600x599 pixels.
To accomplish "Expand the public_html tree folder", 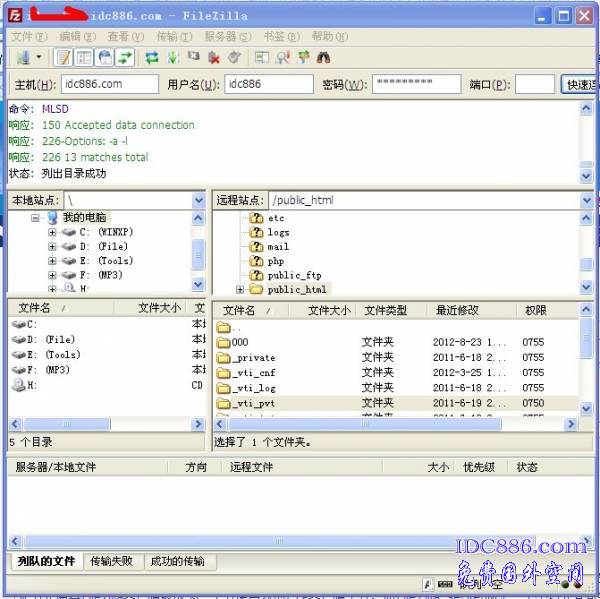I will point(240,290).
